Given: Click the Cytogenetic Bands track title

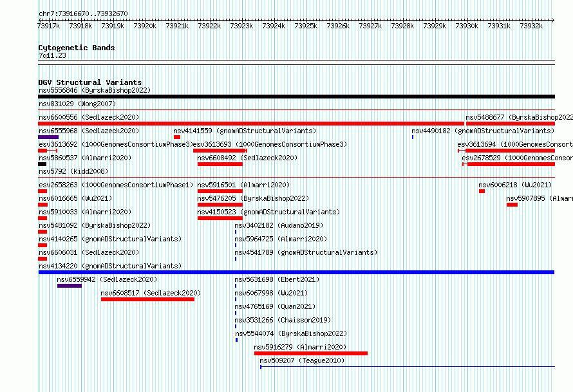Looking at the screenshot, I should point(77,48).
